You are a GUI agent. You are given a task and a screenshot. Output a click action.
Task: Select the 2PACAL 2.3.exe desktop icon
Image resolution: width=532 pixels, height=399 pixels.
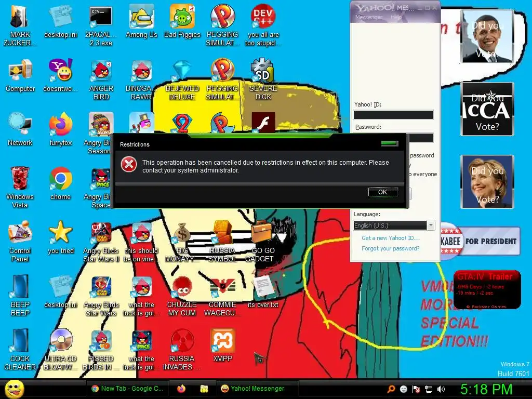[101, 25]
